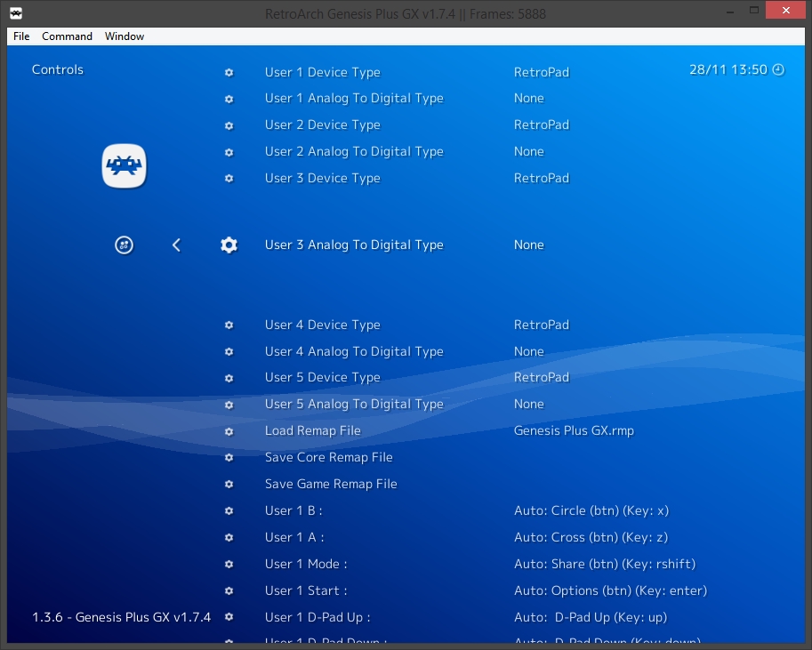Image resolution: width=812 pixels, height=650 pixels.
Task: Click the Auto: Options (btn) (Key: enter) value
Action: coord(610,591)
